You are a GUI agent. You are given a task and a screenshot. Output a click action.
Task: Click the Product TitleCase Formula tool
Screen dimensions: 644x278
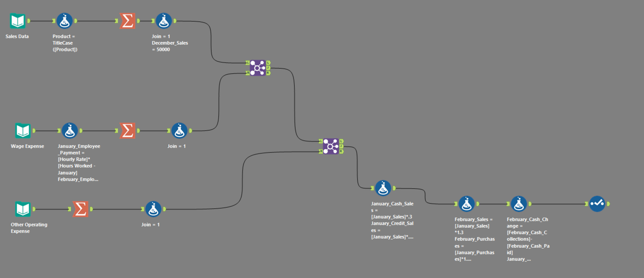pos(64,21)
